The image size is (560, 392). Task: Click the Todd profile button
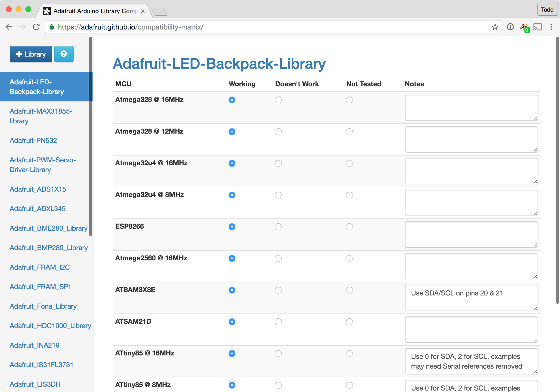click(x=547, y=10)
